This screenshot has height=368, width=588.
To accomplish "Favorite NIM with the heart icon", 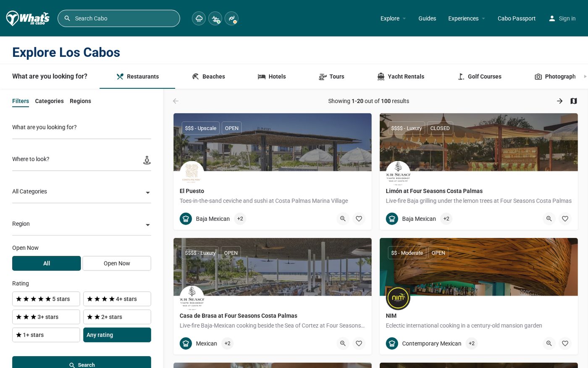I will coord(565,344).
